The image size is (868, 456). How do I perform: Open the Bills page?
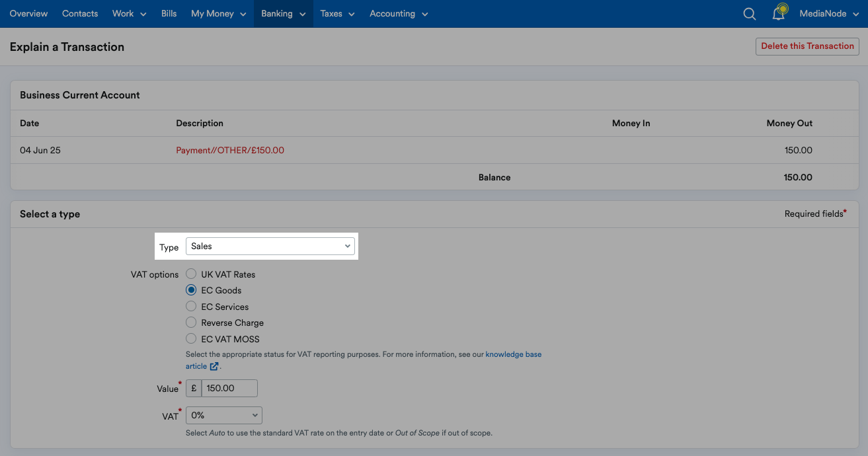(169, 14)
